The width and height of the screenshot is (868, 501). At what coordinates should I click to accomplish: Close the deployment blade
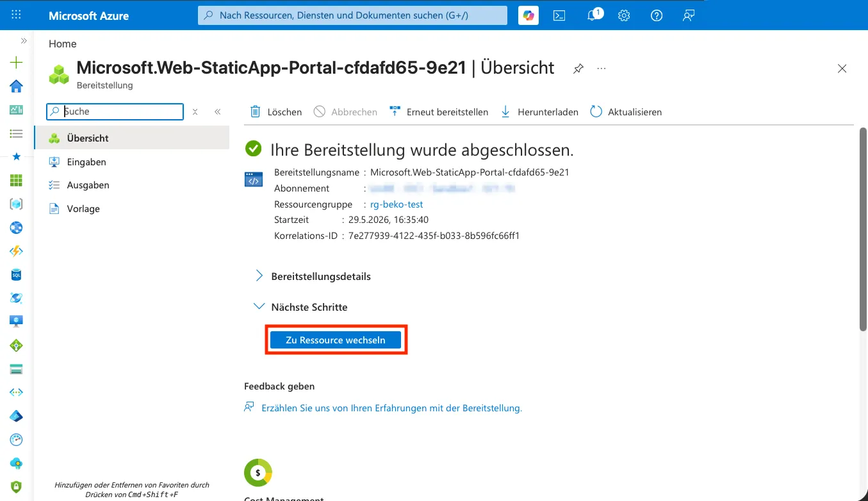coord(842,69)
